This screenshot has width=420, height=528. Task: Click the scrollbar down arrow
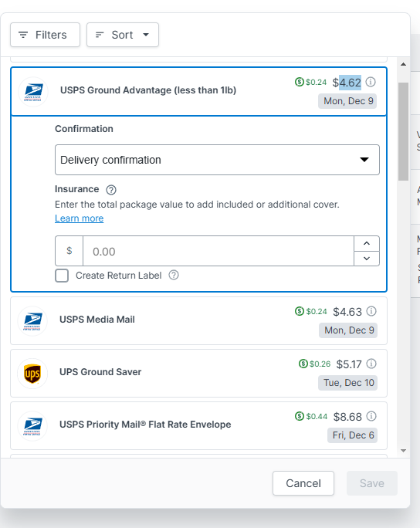point(403,451)
